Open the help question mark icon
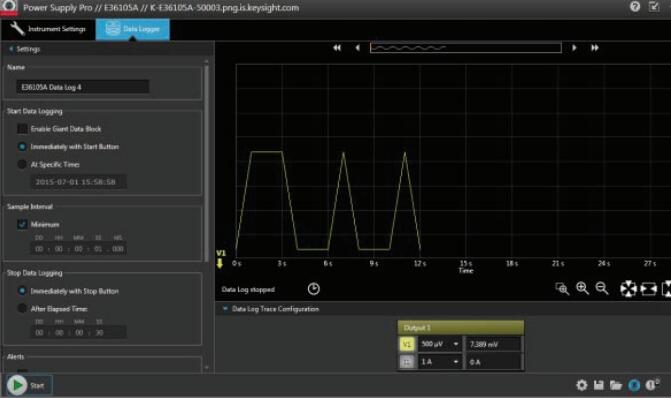The width and height of the screenshot is (671, 398). point(635,6)
